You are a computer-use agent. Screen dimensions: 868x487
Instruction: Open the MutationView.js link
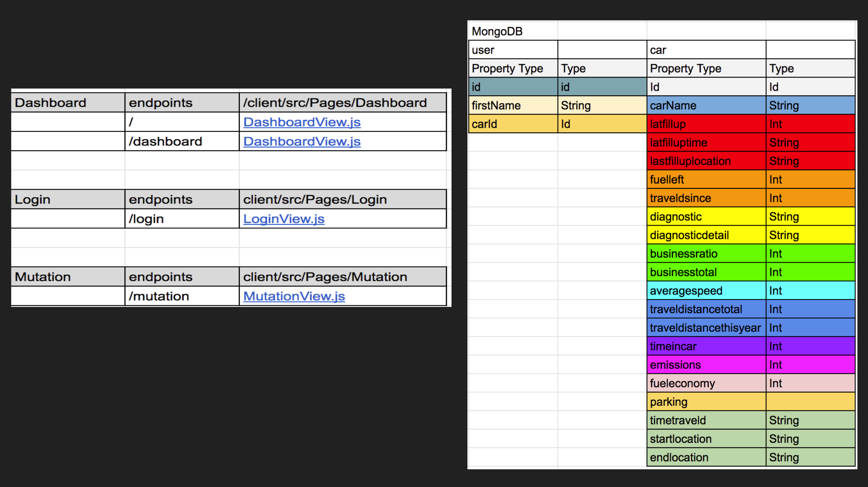tap(294, 296)
